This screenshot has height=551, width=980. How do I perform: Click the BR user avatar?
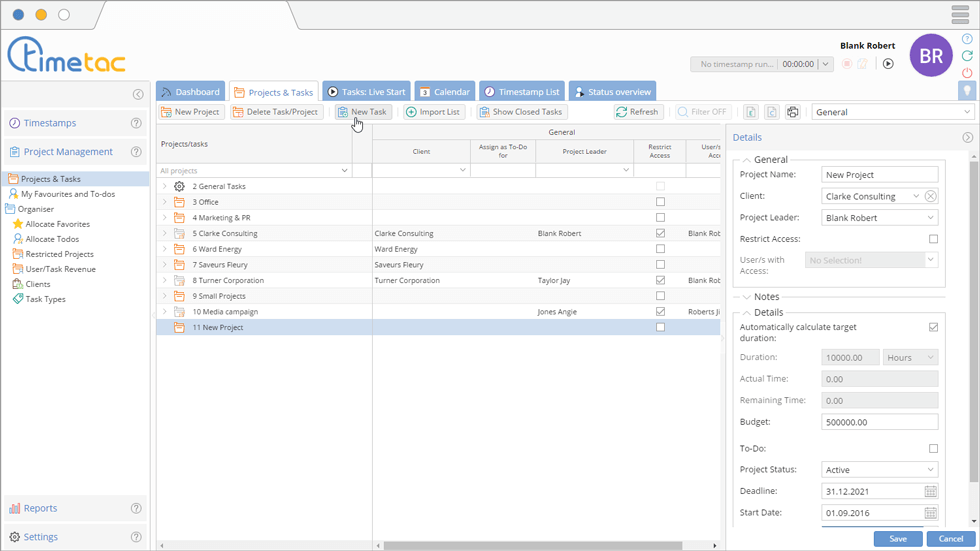[x=931, y=56]
